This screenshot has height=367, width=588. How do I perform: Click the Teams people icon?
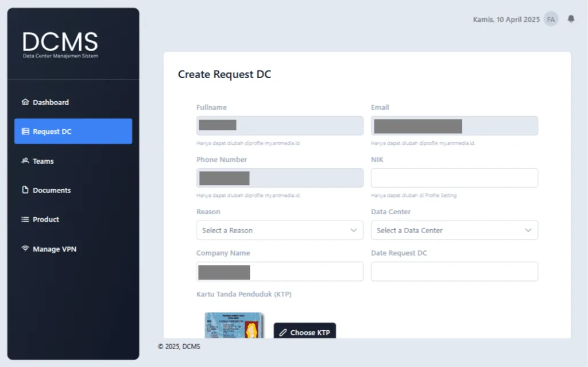click(25, 161)
